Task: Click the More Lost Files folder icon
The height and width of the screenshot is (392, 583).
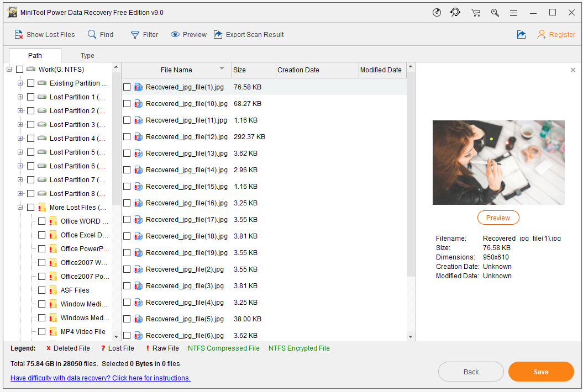Action: coord(42,208)
